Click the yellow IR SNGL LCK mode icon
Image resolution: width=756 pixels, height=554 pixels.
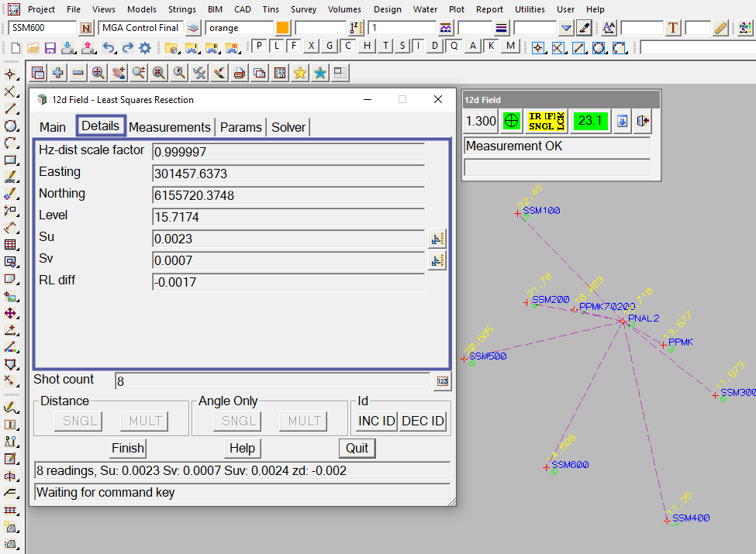pos(547,121)
